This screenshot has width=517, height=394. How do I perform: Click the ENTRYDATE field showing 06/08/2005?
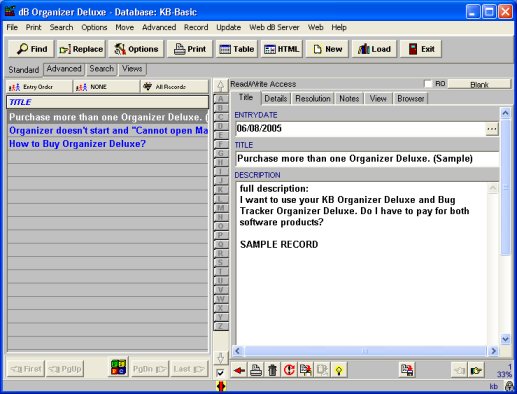pyautogui.click(x=360, y=129)
